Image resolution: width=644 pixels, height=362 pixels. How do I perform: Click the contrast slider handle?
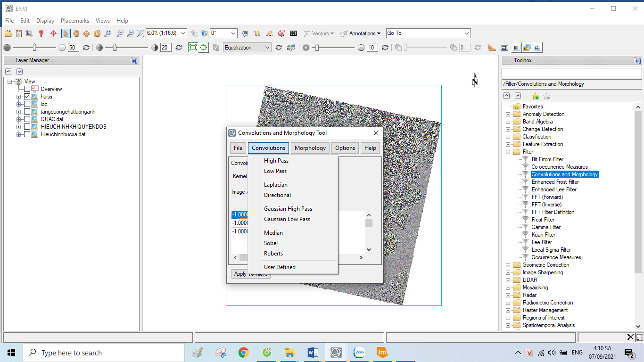[x=115, y=47]
